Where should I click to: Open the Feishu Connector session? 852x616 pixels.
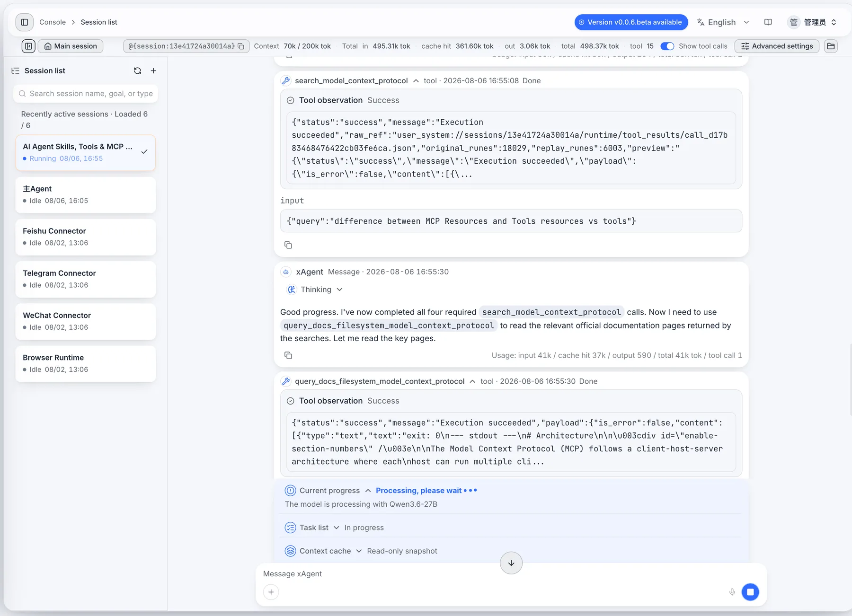click(86, 237)
